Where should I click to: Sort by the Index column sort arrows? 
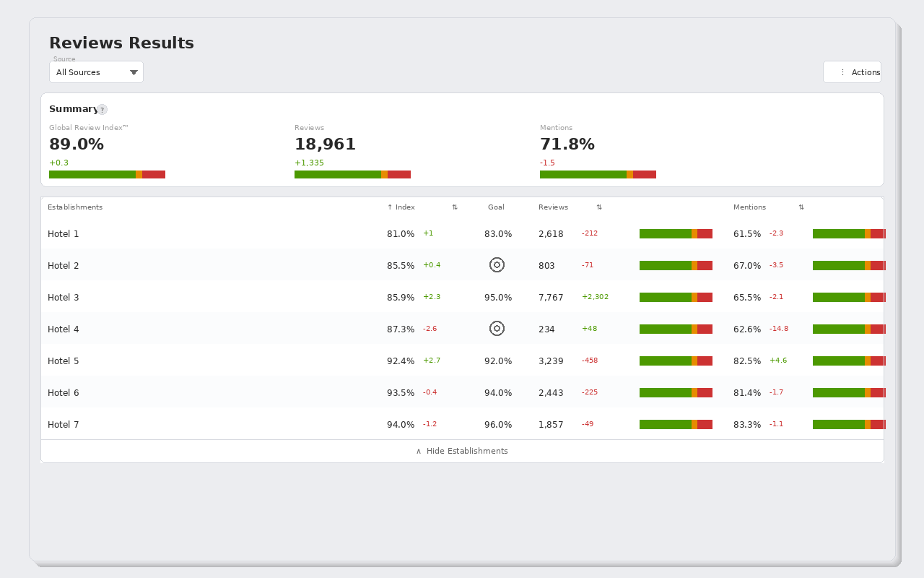point(455,207)
